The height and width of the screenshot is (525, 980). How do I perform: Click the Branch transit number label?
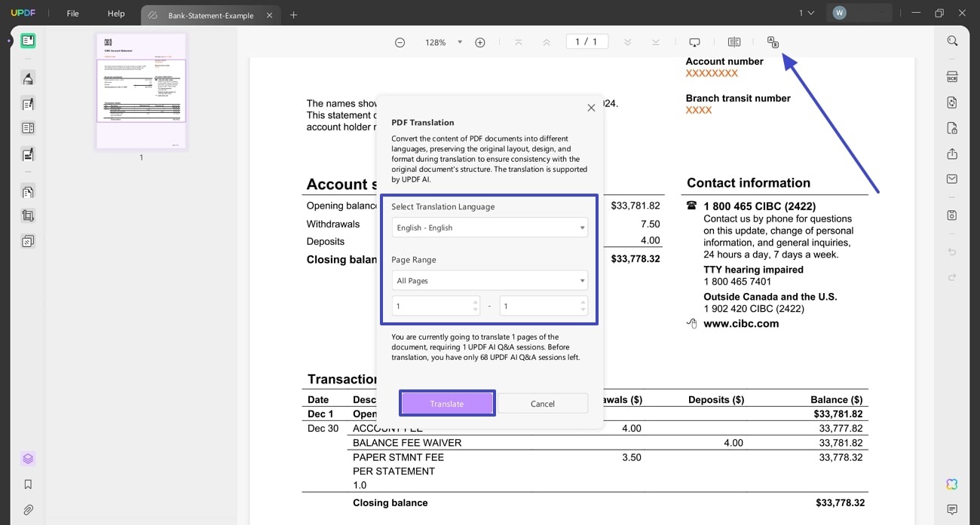pyautogui.click(x=738, y=98)
